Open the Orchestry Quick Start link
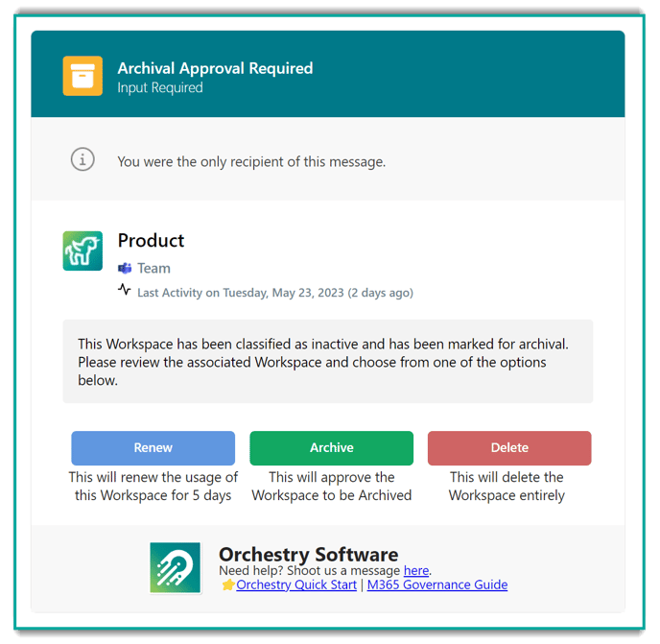 click(296, 584)
